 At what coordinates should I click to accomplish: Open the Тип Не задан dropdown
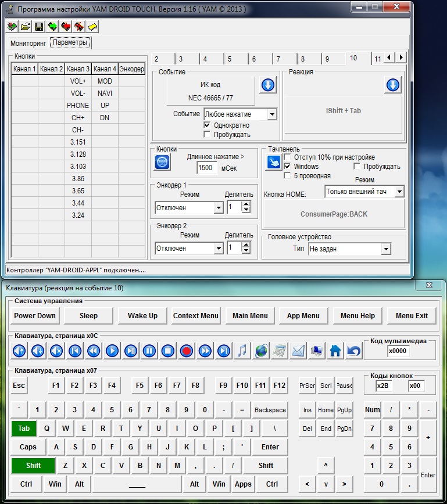click(386, 249)
